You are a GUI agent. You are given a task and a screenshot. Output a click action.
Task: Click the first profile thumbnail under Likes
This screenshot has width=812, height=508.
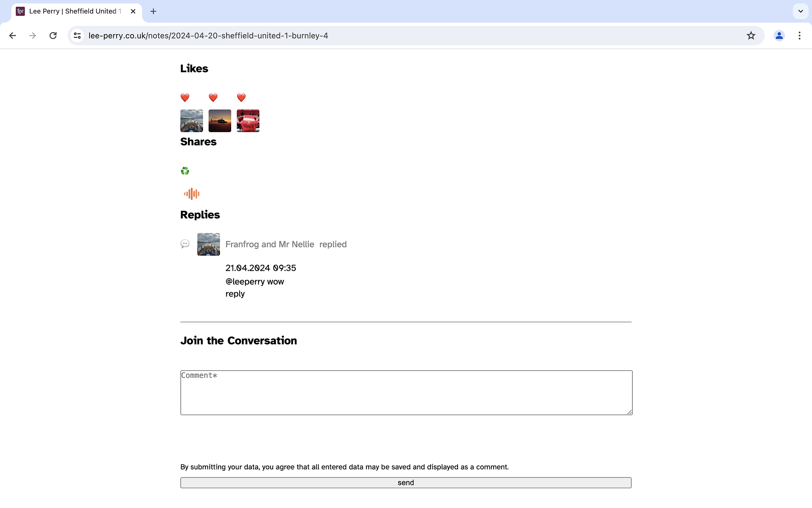191,121
